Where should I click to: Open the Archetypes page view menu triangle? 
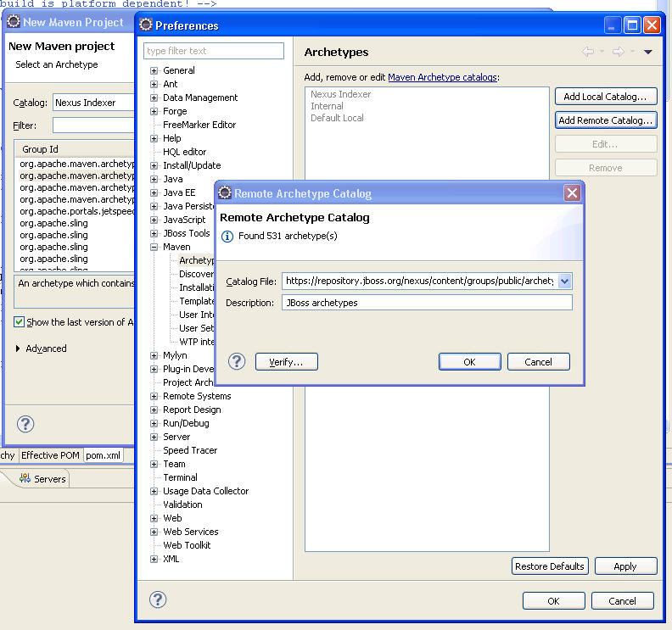648,52
